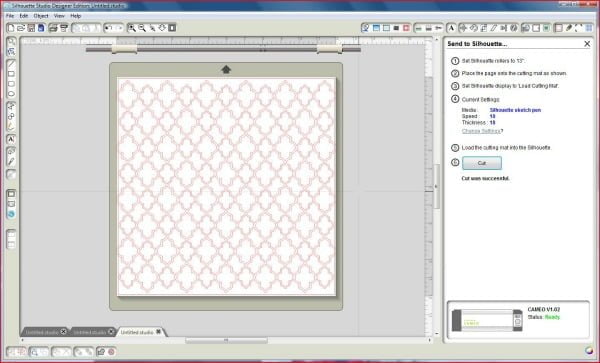Click the print icon in top toolbar
The image size is (600, 363).
(x=53, y=28)
